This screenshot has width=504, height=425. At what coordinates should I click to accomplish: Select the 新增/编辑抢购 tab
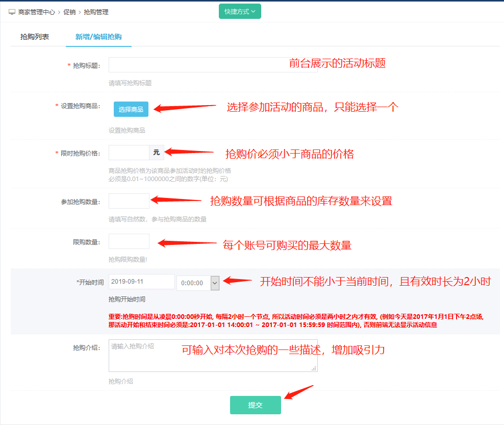click(x=98, y=37)
